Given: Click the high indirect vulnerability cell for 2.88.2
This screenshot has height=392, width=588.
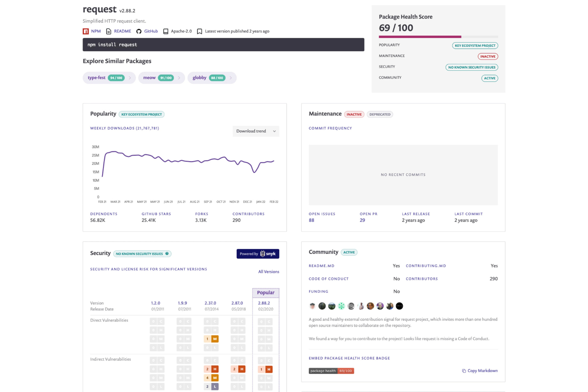Looking at the screenshot, I should tap(265, 369).
